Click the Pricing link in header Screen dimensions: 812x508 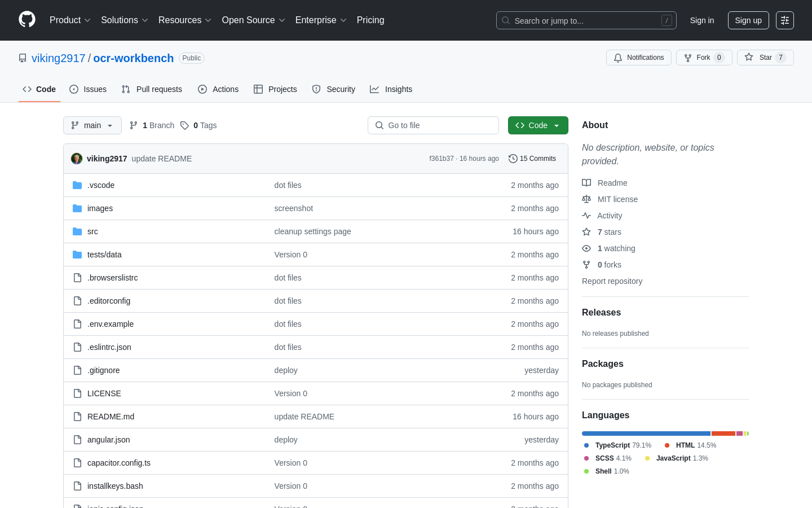click(370, 20)
